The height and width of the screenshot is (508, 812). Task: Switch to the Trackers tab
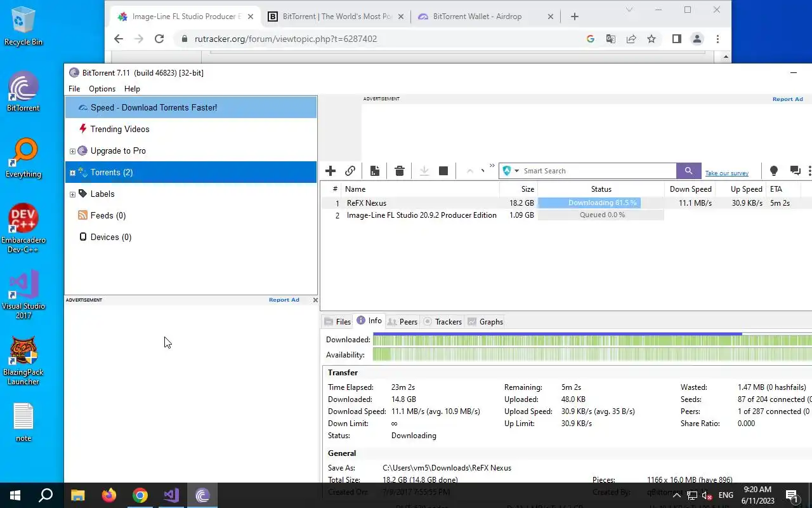442,322
